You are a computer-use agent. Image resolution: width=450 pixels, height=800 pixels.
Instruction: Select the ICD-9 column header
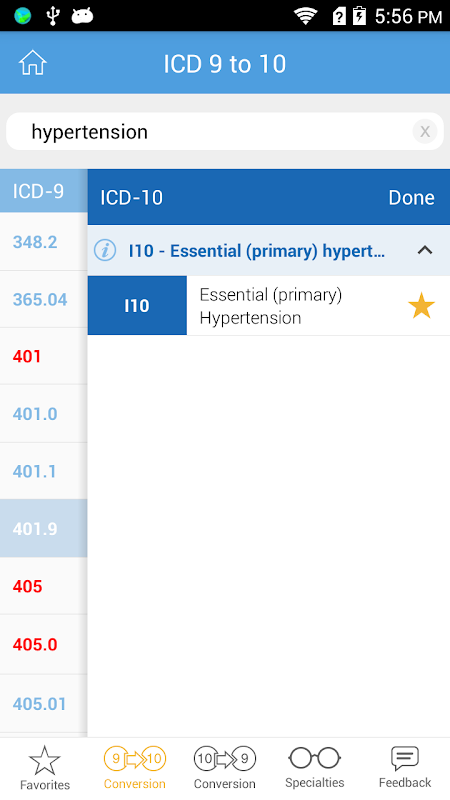pyautogui.click(x=43, y=191)
